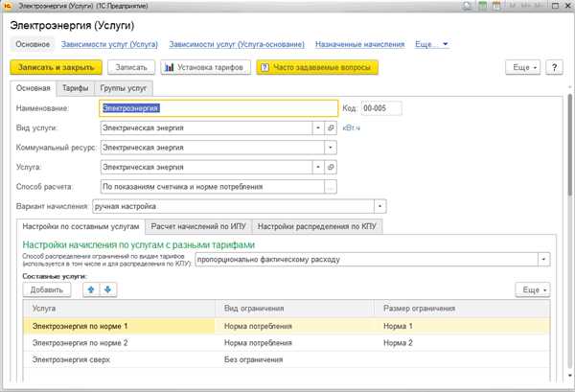Maximize the window from the title bar
Screen dimensions: 575x392
[x=555, y=6]
